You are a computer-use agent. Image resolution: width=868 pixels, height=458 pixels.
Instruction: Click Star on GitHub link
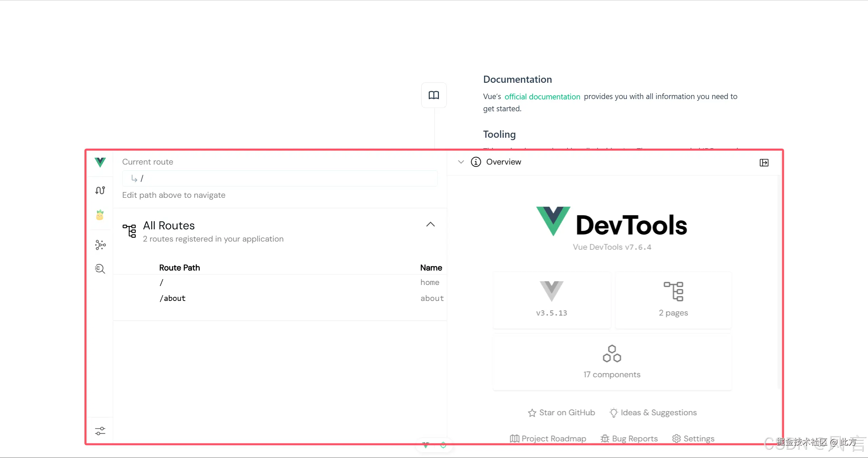pyautogui.click(x=561, y=413)
